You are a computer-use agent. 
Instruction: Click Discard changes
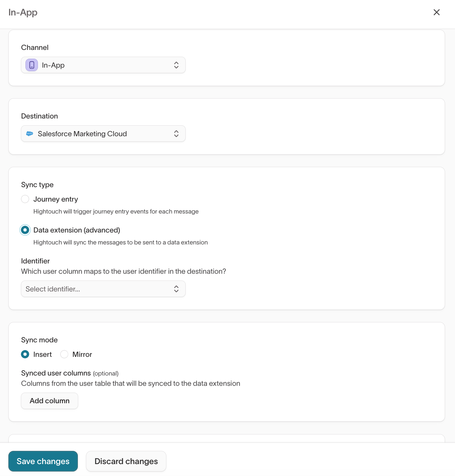pos(126,461)
